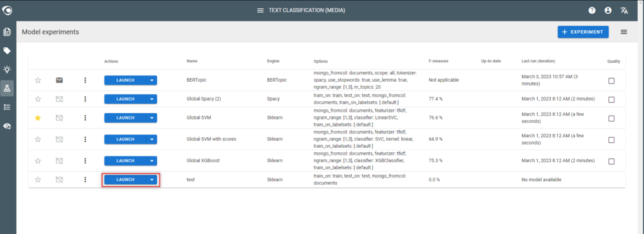
Task: Open the labels tag icon in sidebar
Action: pos(7,51)
